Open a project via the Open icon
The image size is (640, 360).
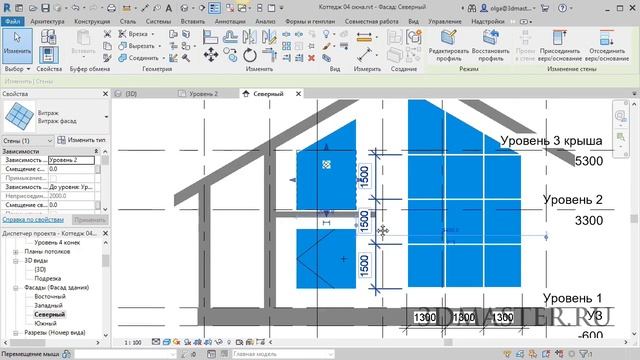(33, 8)
